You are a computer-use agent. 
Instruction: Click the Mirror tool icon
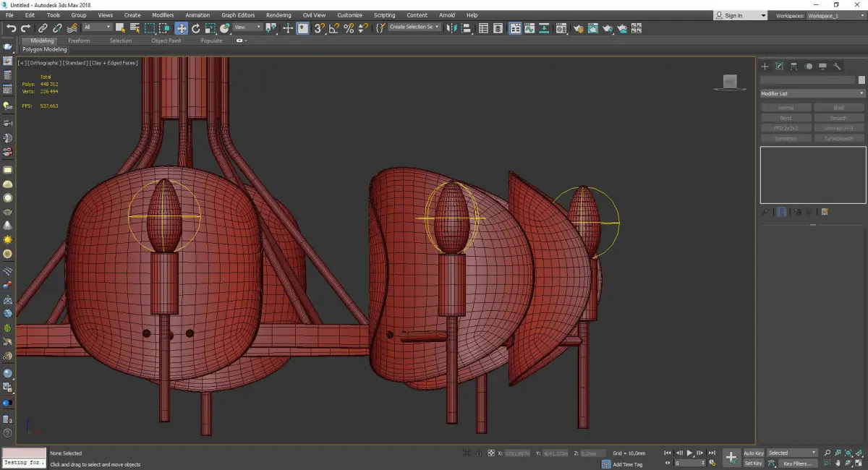coord(451,28)
